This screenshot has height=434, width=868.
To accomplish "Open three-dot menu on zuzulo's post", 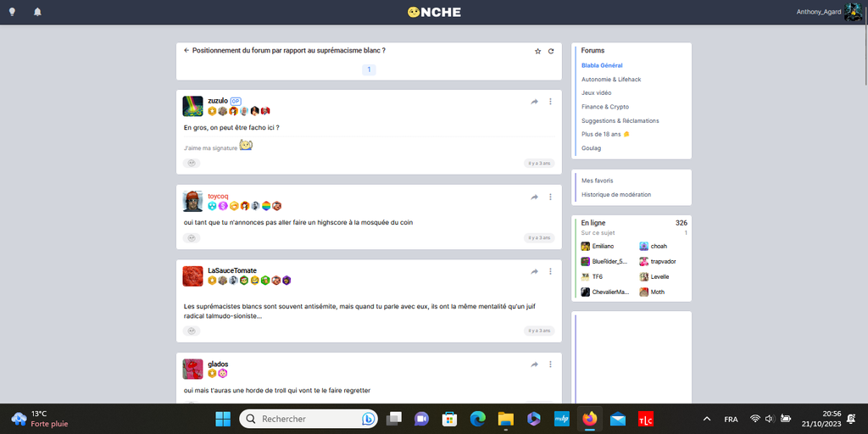I will pos(550,102).
